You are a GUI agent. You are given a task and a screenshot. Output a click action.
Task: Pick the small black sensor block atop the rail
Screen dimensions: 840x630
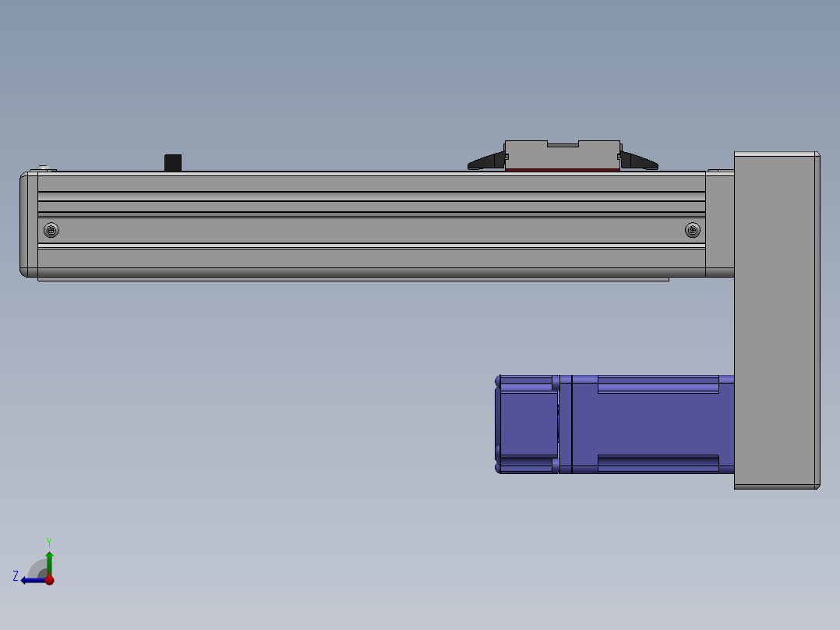point(173,163)
